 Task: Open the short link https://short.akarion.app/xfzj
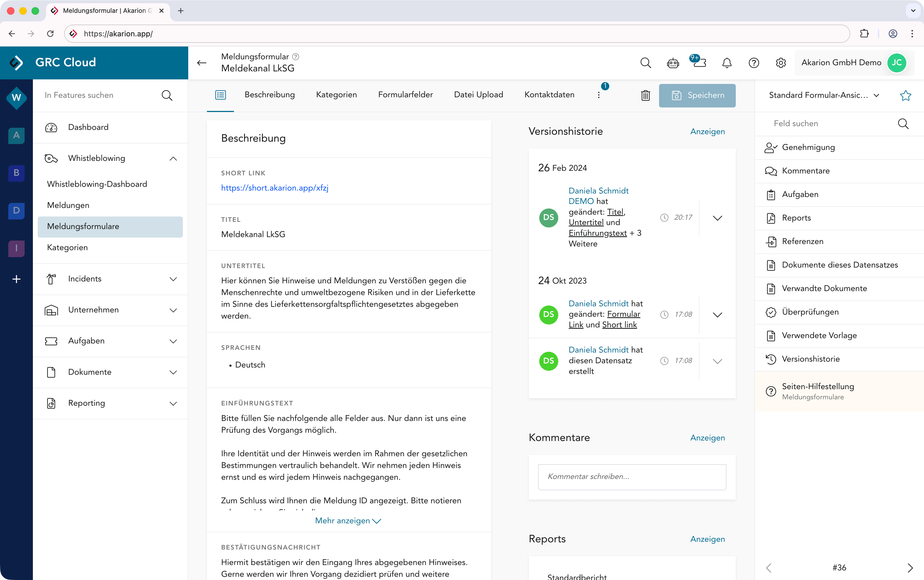pyautogui.click(x=274, y=188)
